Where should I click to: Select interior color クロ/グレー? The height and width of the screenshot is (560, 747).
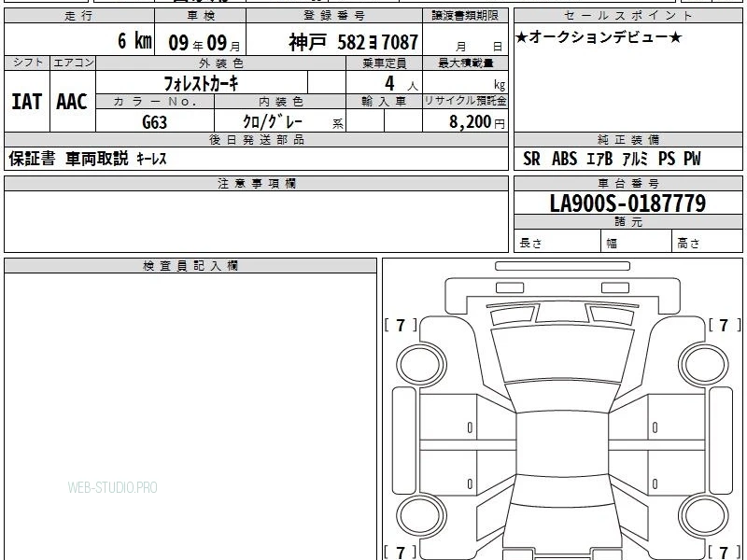(x=273, y=121)
